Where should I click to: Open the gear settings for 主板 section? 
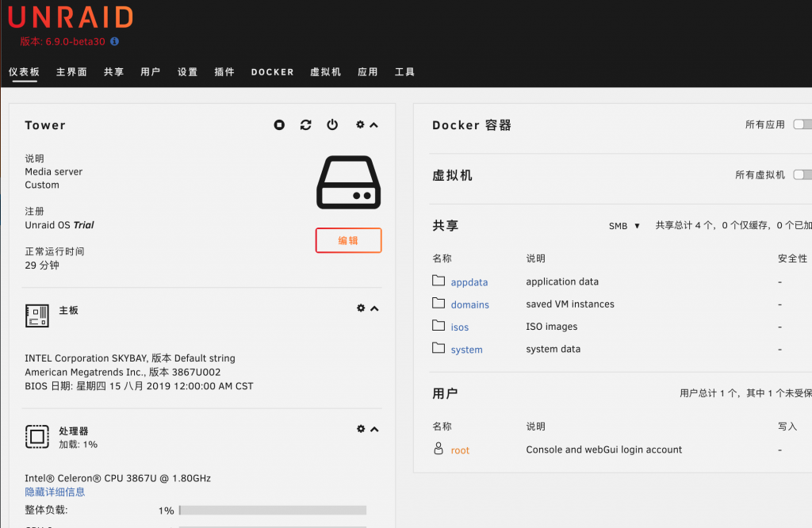pos(361,308)
